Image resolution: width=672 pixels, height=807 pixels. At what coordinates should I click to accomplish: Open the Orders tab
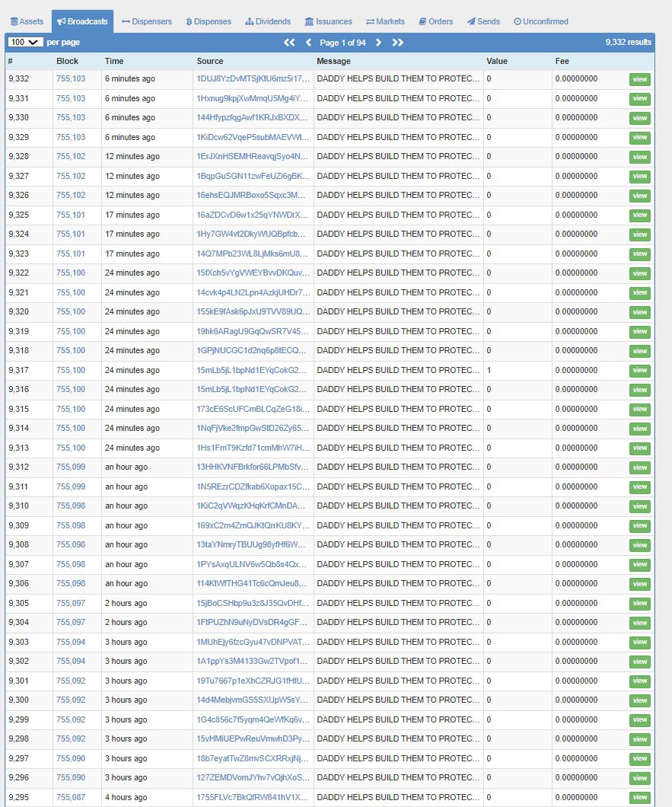(x=436, y=21)
